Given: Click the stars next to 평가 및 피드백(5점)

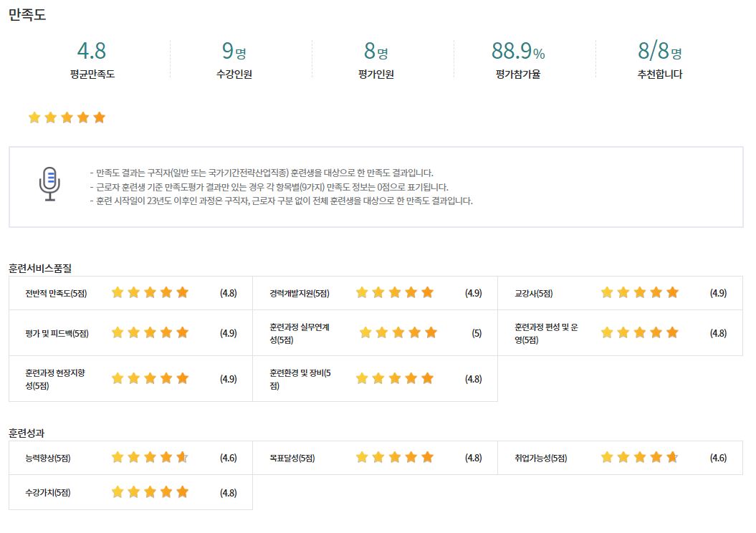Looking at the screenshot, I should [x=150, y=332].
